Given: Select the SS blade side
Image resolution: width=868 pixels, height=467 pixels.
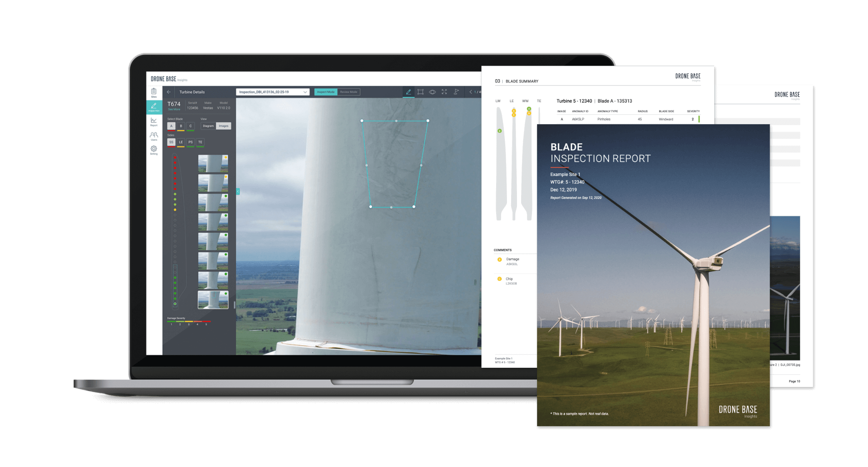Looking at the screenshot, I should click(171, 142).
